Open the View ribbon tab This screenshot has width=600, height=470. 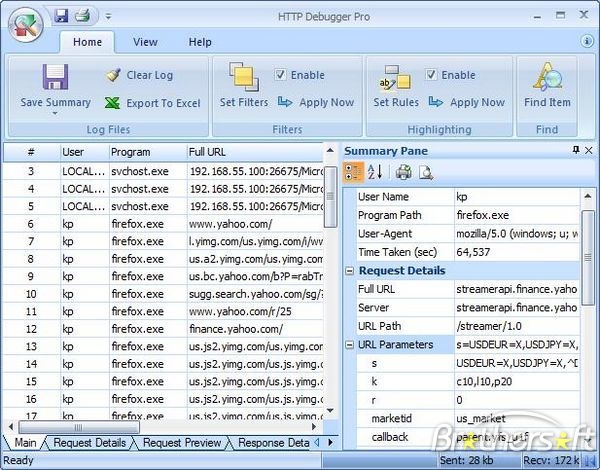(145, 42)
